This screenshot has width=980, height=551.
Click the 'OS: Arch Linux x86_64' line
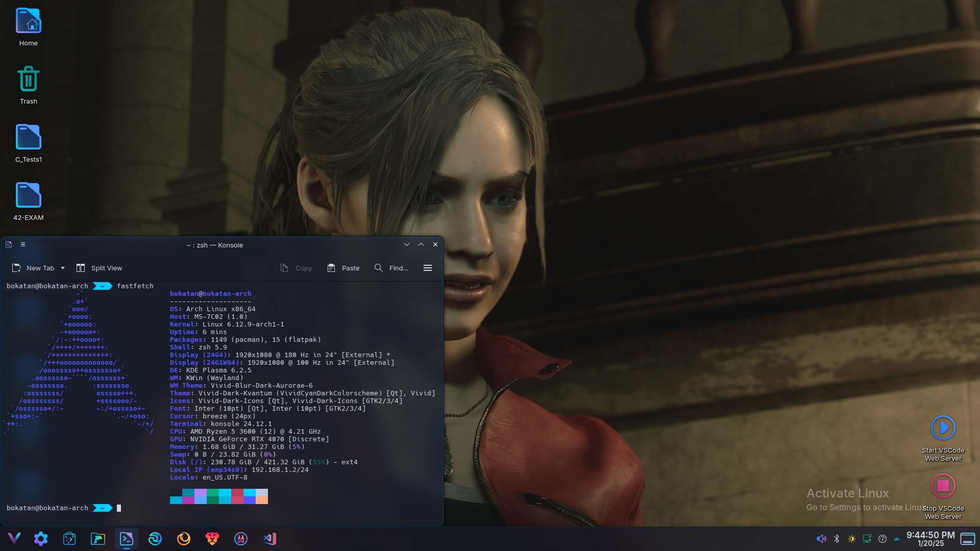coord(213,309)
